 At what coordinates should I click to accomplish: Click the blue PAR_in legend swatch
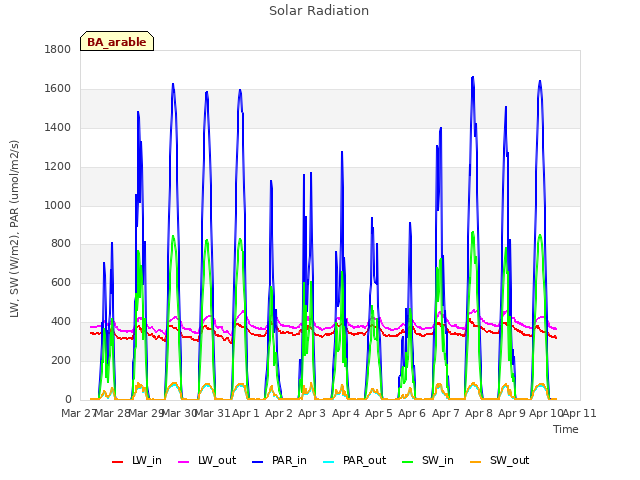click(x=258, y=462)
